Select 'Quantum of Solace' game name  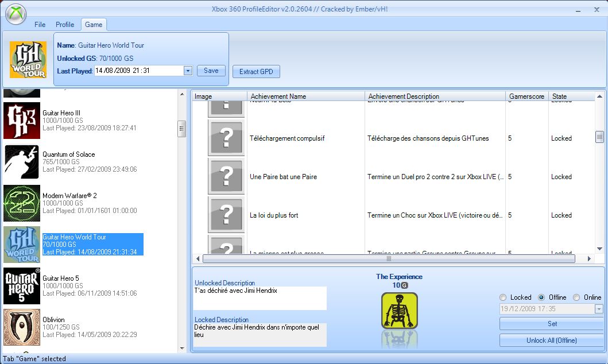(69, 154)
